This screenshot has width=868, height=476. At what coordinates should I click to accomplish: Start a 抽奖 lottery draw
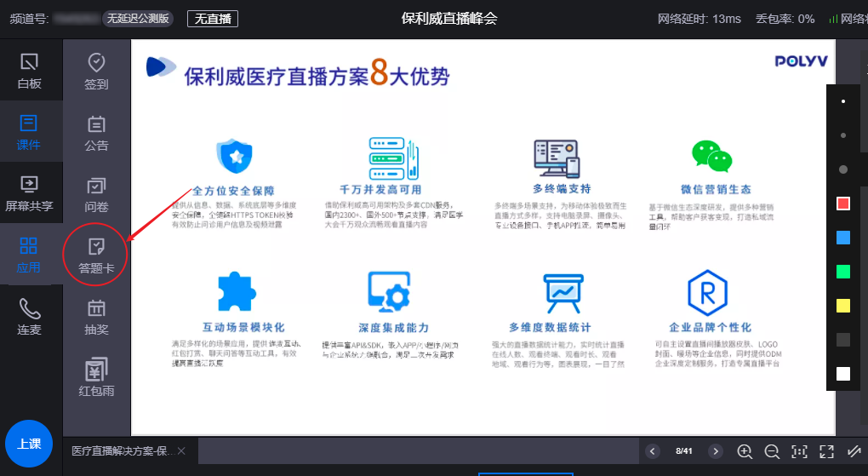[x=96, y=317]
